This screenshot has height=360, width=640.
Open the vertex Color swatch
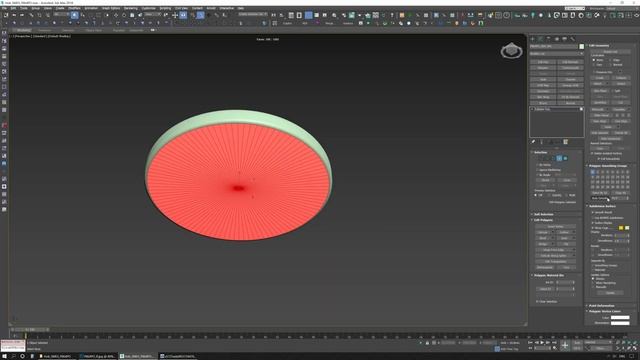point(620,317)
